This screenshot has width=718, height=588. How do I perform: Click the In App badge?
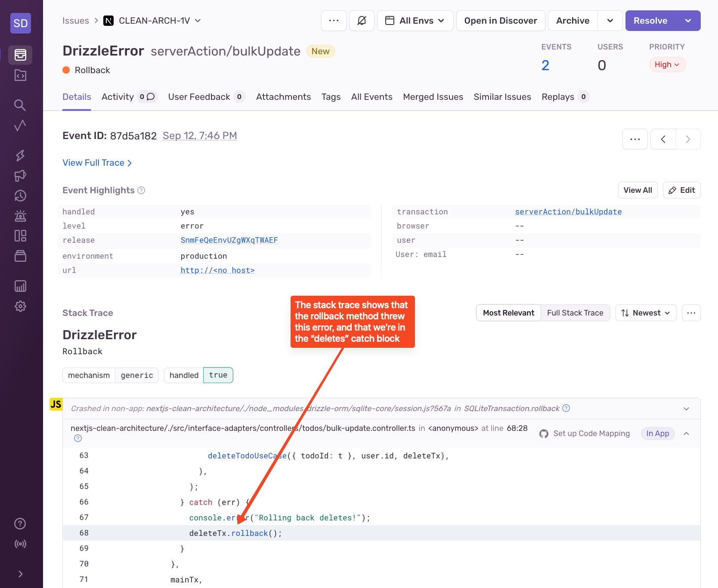(658, 433)
